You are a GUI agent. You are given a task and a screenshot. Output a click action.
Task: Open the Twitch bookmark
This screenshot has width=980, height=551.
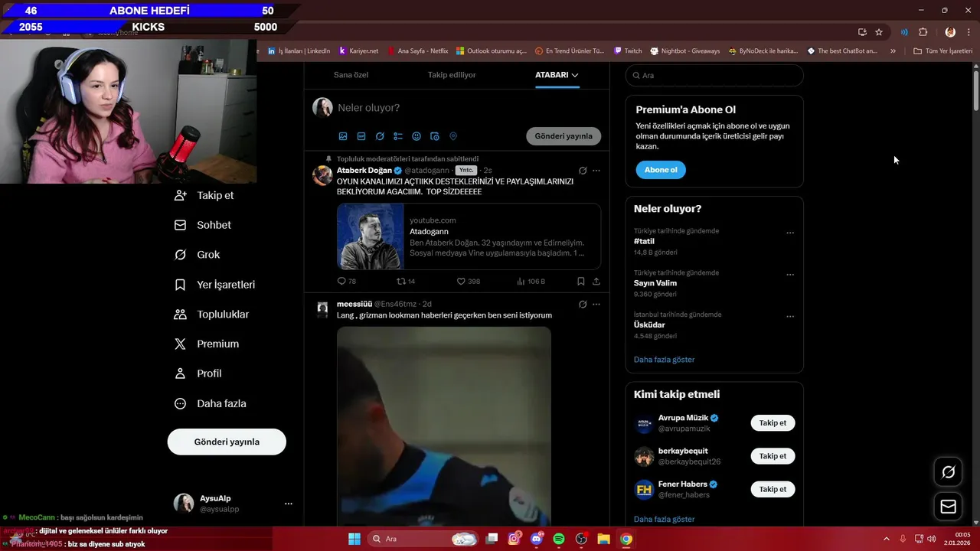click(628, 51)
